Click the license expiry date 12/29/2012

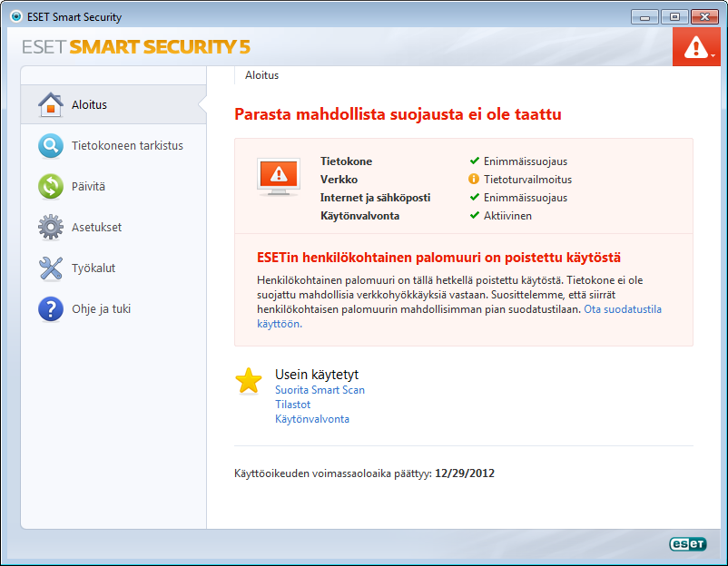tap(465, 473)
